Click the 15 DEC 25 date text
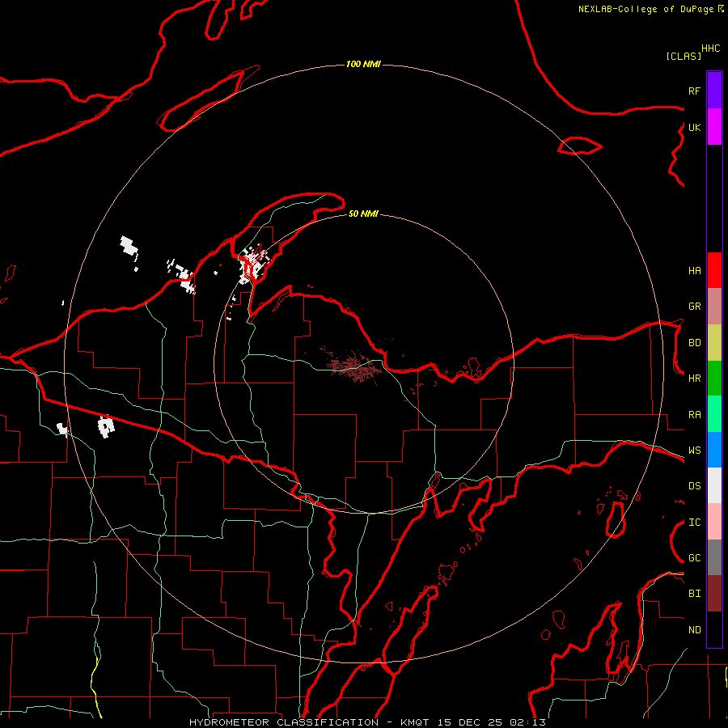 (469, 722)
